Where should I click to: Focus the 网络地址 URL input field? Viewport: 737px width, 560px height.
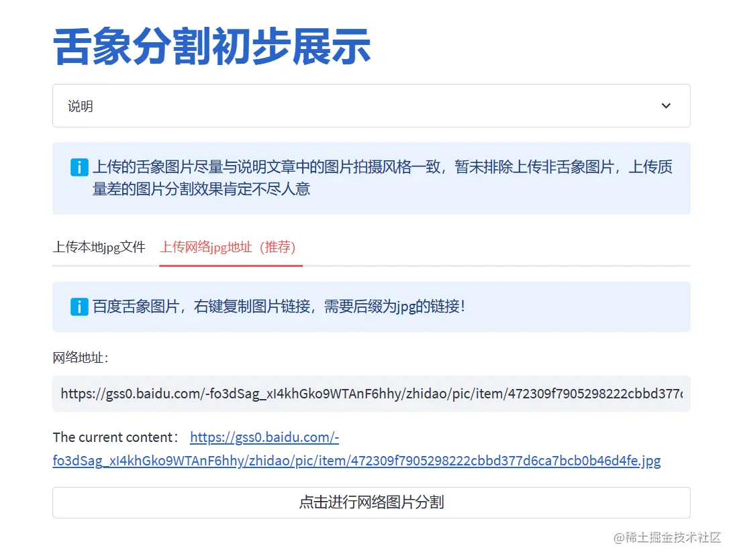coord(371,394)
